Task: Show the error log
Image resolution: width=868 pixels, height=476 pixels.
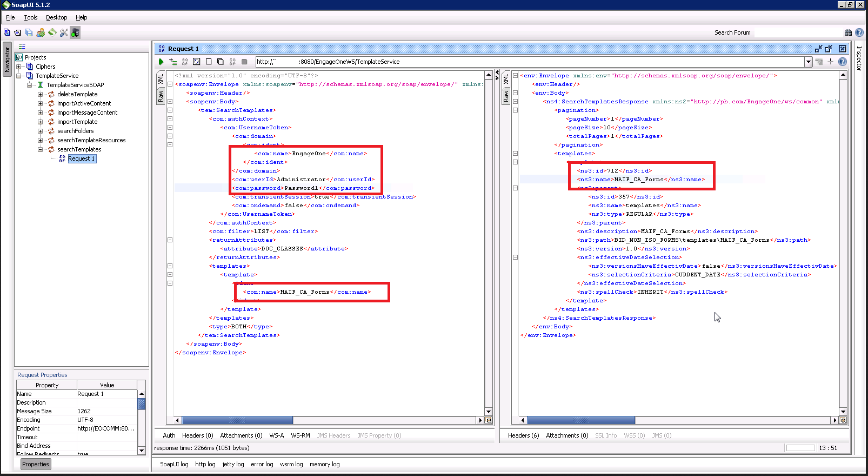Action: 262,464
